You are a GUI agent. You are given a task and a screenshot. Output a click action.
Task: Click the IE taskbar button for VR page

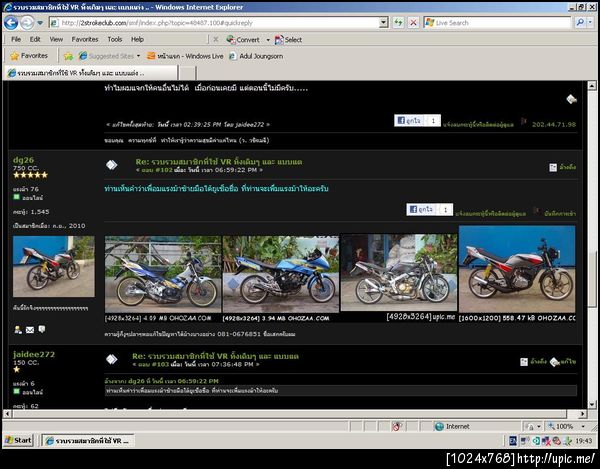point(88,441)
